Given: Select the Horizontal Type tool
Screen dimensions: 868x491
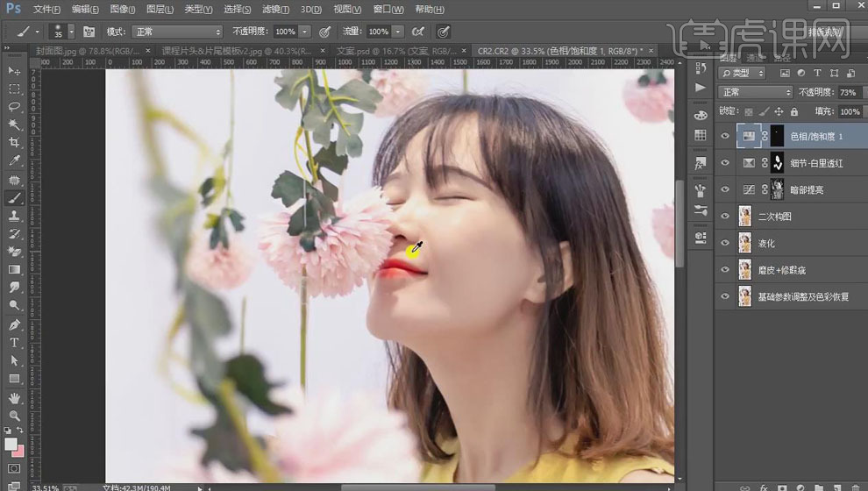Looking at the screenshot, I should pos(14,342).
